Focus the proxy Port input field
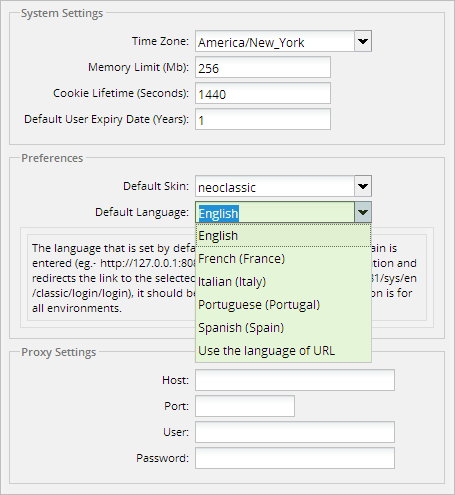This screenshot has width=455, height=495. [x=245, y=406]
